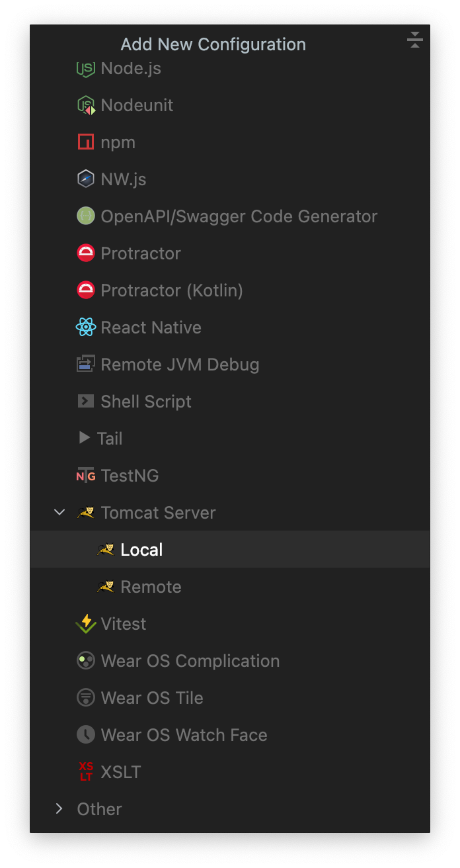
Task: Pick the Wear OS Watch Face entry
Action: coord(184,735)
